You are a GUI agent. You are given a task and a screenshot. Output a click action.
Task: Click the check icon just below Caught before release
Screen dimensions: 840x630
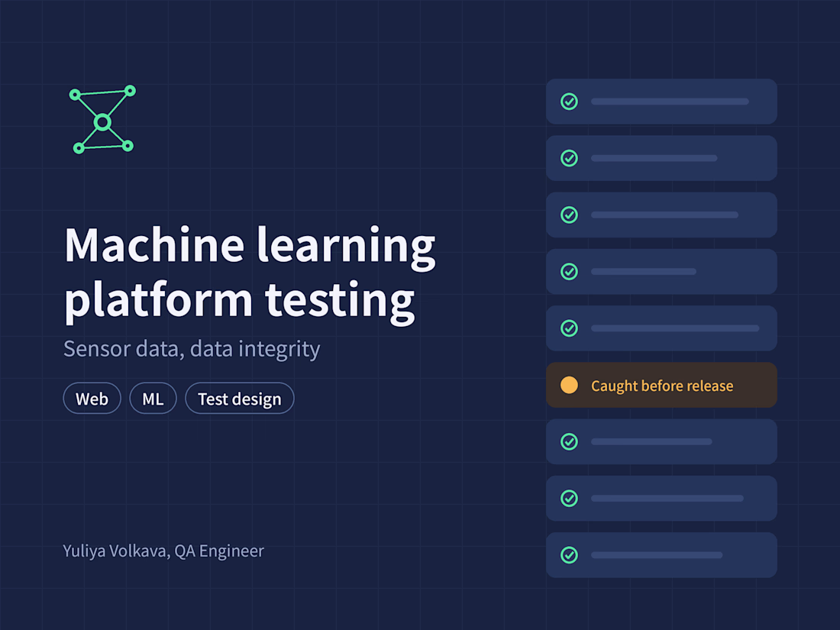569,442
